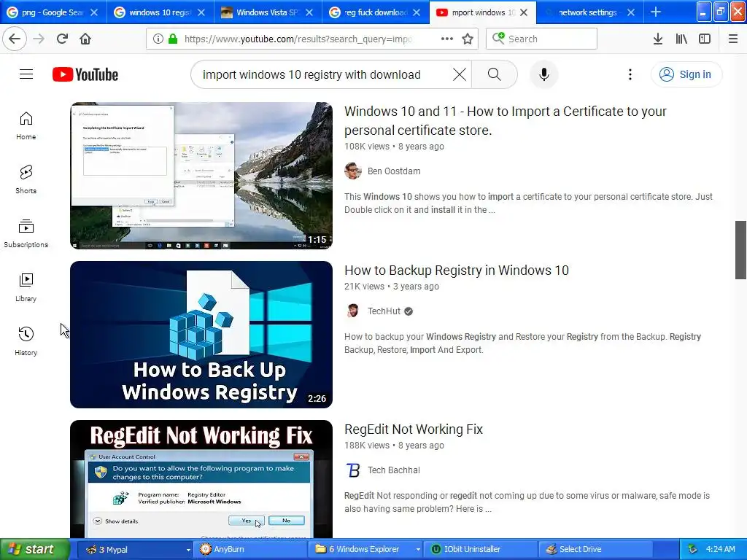Click the YouTube logo

(85, 74)
